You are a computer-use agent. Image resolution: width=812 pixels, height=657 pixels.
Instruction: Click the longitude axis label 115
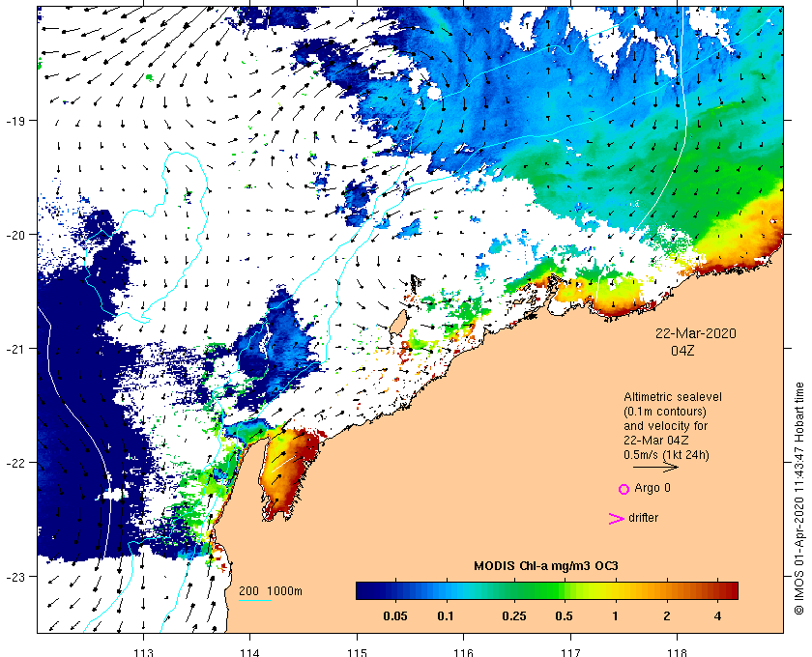pos(357,652)
